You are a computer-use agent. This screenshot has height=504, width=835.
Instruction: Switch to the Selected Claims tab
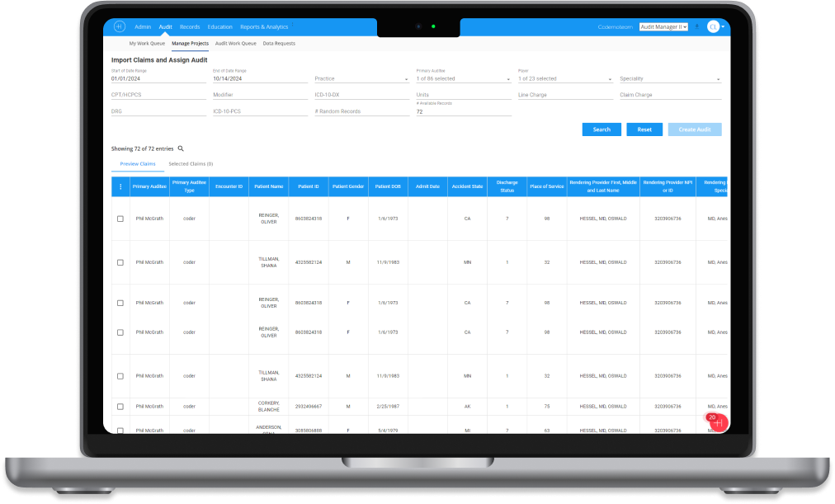191,163
